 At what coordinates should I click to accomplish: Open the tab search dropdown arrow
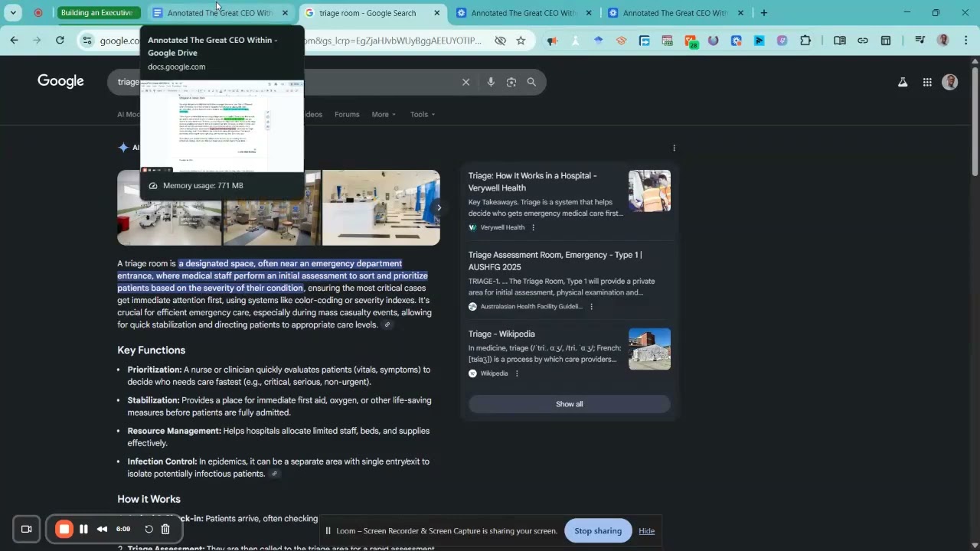13,13
